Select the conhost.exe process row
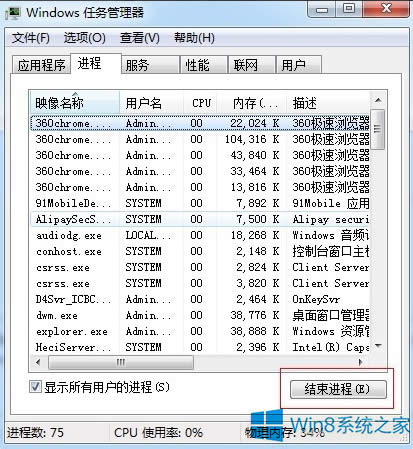Screen dimensions: 413x449 coord(200,251)
